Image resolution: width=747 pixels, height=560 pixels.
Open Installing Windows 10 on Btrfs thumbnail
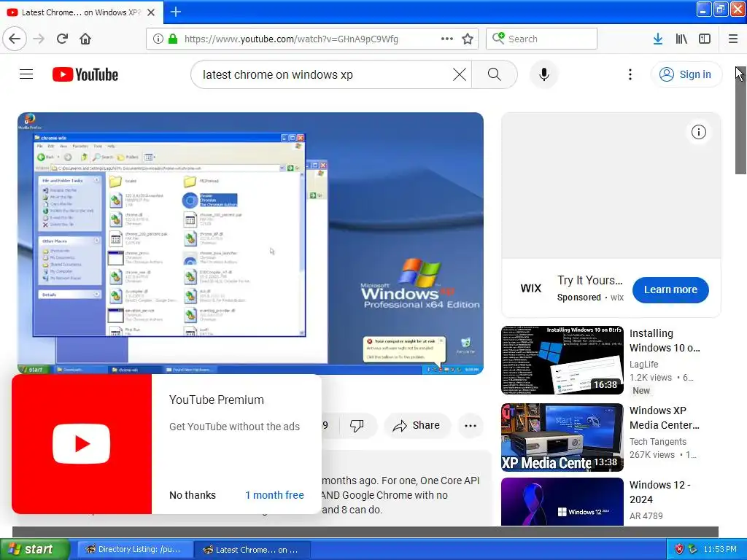[x=562, y=360]
